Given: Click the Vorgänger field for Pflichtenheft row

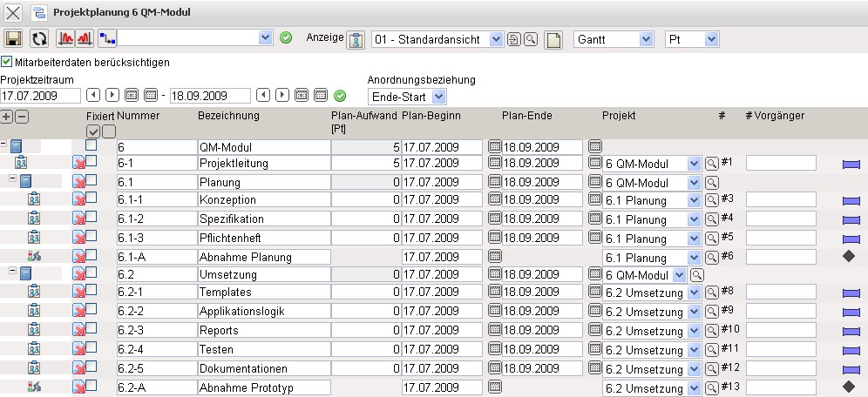Looking at the screenshot, I should [780, 239].
